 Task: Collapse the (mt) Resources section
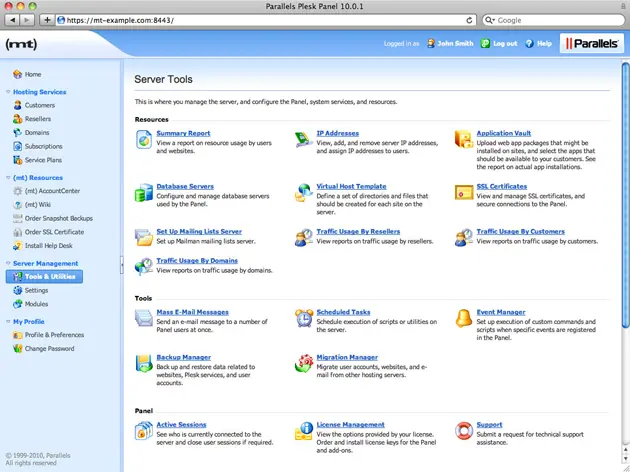pyautogui.click(x=8, y=177)
